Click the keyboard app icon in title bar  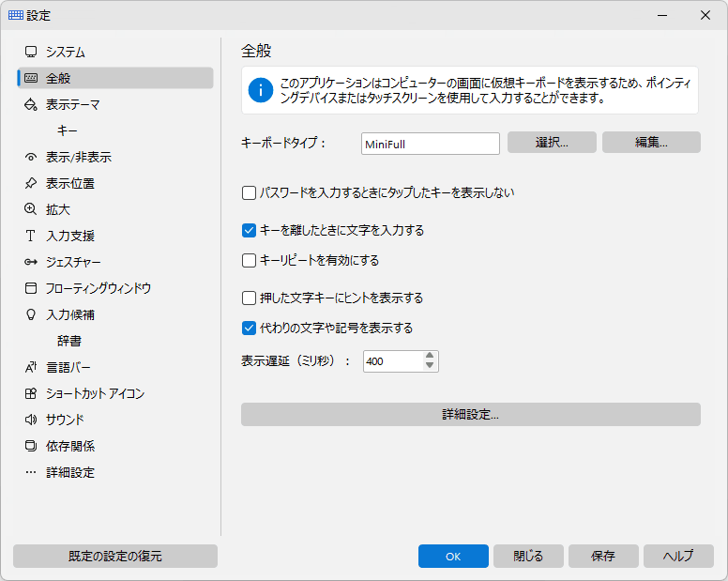pos(16,15)
